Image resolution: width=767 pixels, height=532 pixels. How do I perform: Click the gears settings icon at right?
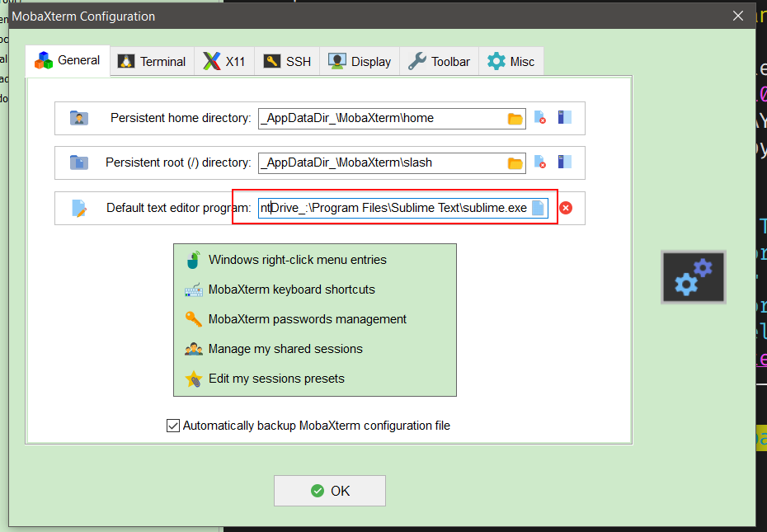[x=693, y=277]
